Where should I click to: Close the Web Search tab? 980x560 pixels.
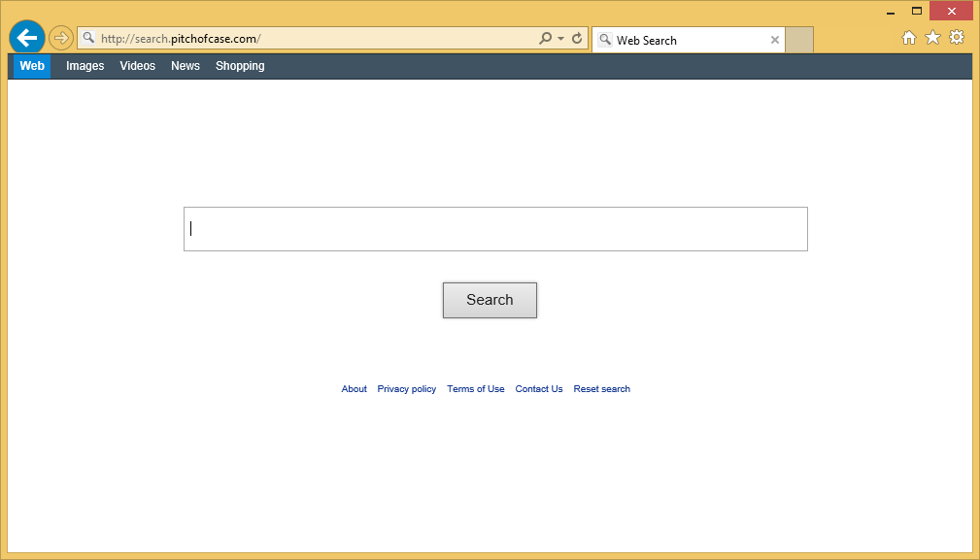(x=774, y=41)
